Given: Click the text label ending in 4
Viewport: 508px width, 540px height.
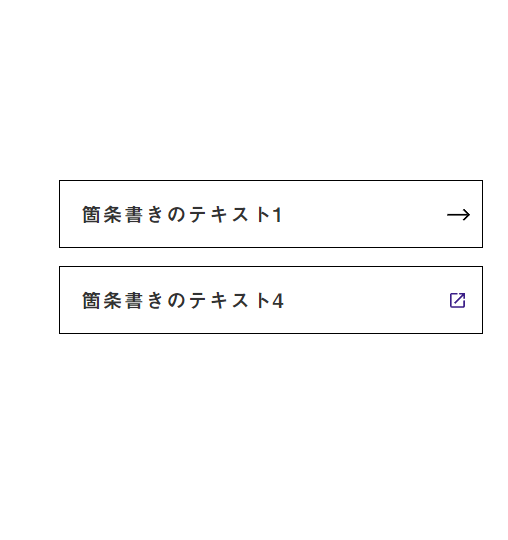Looking at the screenshot, I should (x=183, y=301).
